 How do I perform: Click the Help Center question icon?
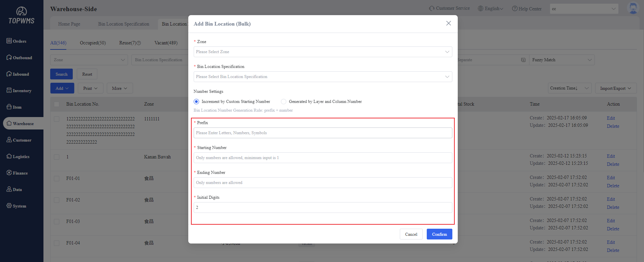[x=515, y=9]
